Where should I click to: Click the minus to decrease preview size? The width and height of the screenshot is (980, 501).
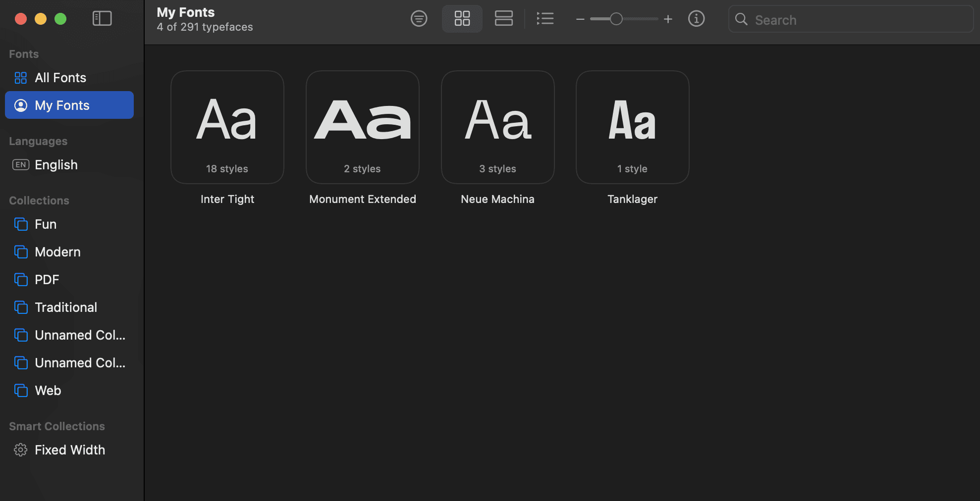[580, 19]
